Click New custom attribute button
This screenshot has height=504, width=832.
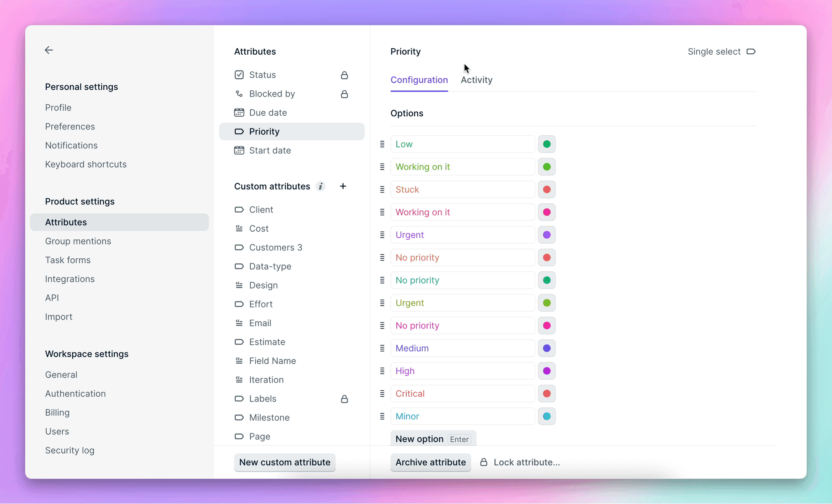point(284,462)
